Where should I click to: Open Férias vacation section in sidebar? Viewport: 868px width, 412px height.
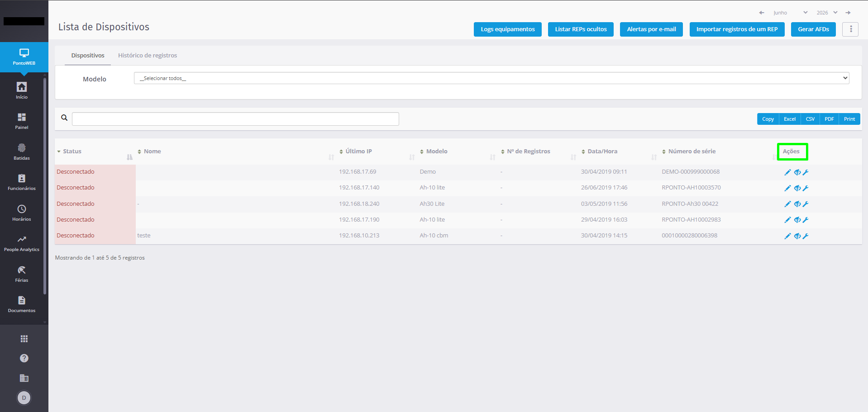[22, 274]
